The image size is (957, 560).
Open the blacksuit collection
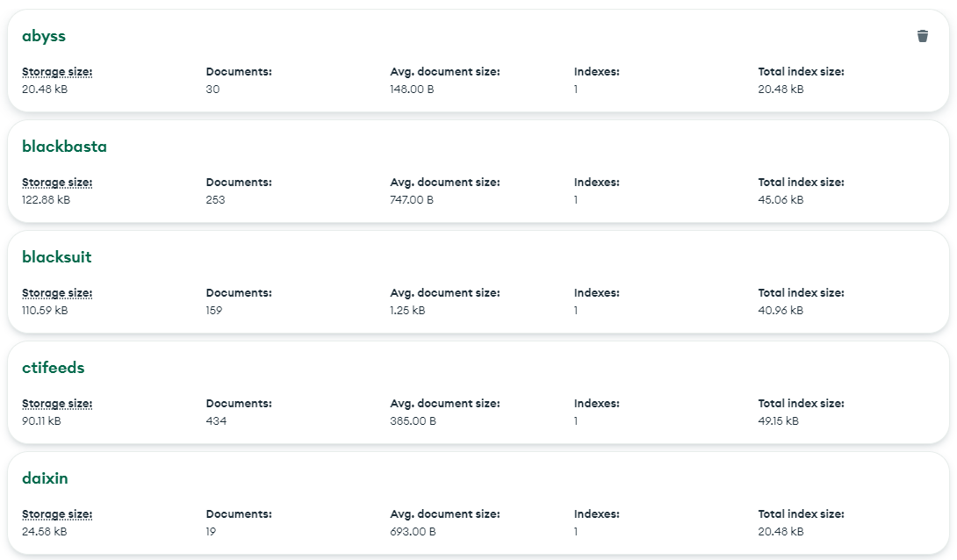coord(56,257)
